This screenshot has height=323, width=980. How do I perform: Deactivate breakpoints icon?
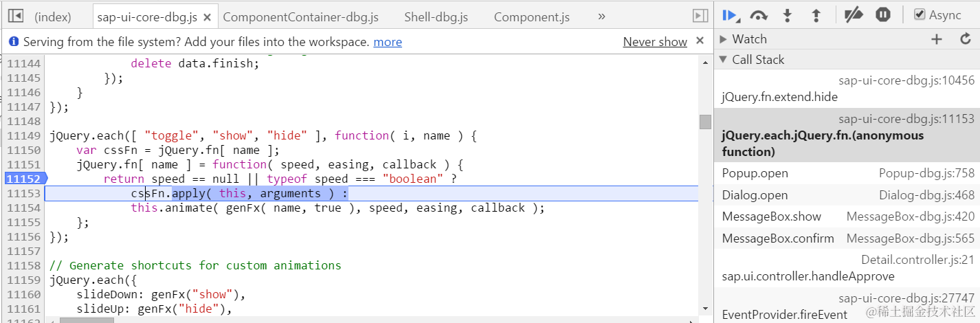click(854, 15)
